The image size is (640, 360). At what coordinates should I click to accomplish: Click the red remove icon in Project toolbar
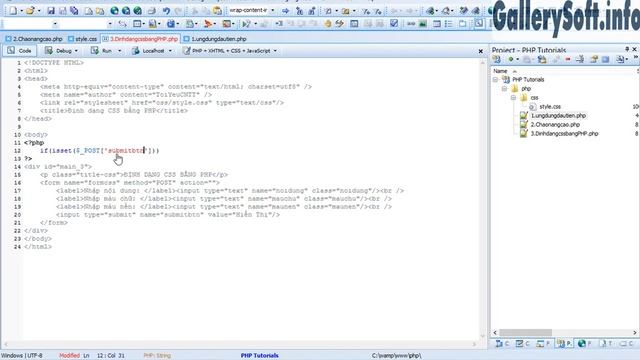[568, 60]
